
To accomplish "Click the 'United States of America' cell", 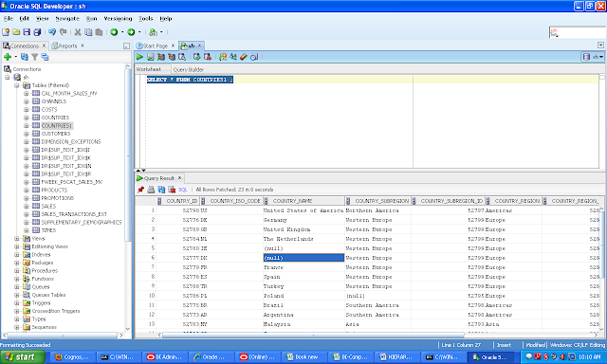I will (303, 210).
